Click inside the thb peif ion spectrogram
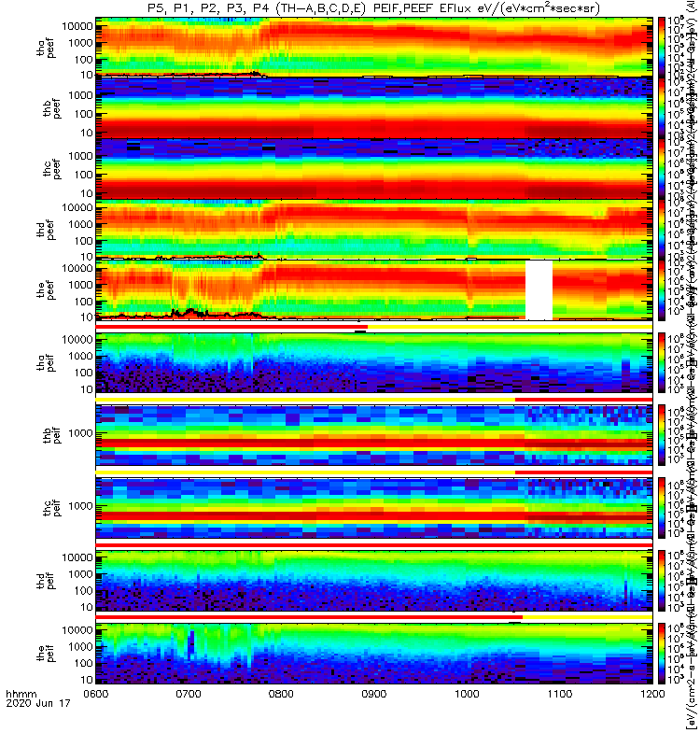Viewport: 700px width, 747px height. [x=374, y=435]
